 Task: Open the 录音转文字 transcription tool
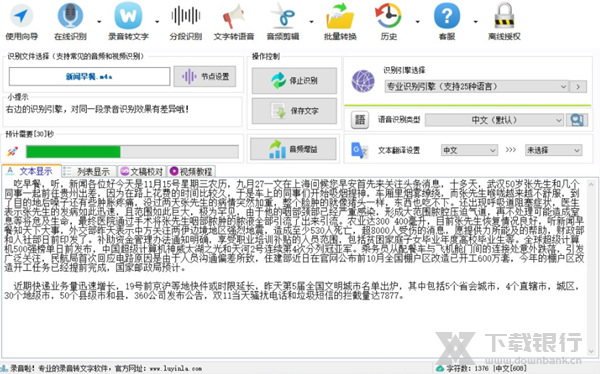(128, 21)
